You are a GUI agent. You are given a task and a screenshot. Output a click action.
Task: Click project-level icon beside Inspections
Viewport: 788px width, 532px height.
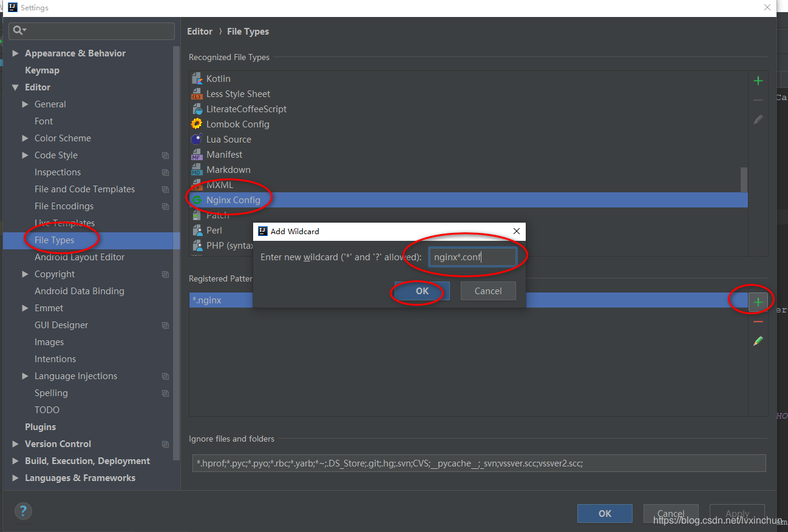(165, 172)
